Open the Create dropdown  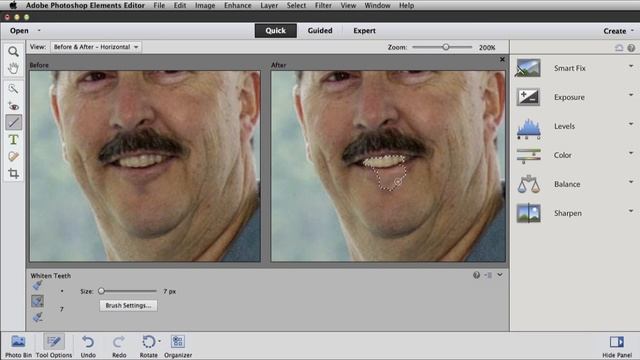[618, 31]
